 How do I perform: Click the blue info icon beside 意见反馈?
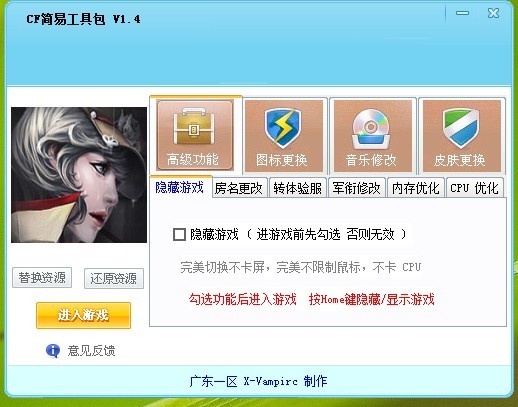click(53, 351)
